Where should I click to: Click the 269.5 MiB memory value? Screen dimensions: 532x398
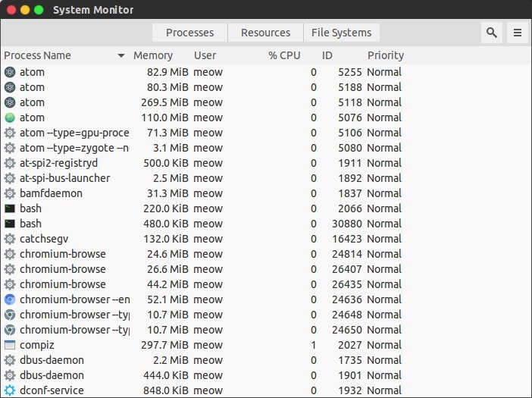coord(164,102)
